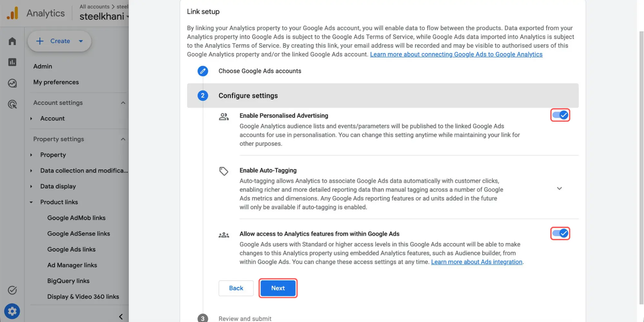Screen dimensions: 644x322
Task: Open the Advertising target icon
Action: click(x=12, y=104)
